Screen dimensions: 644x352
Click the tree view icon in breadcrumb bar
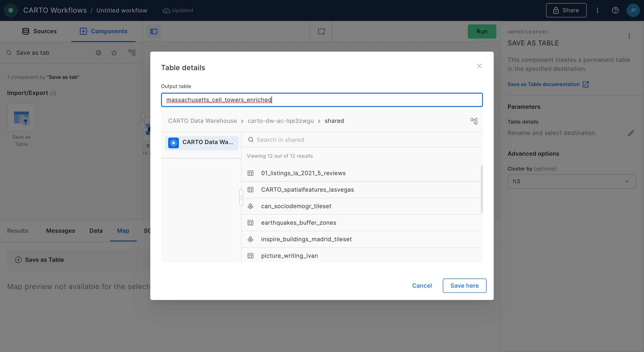tap(474, 121)
